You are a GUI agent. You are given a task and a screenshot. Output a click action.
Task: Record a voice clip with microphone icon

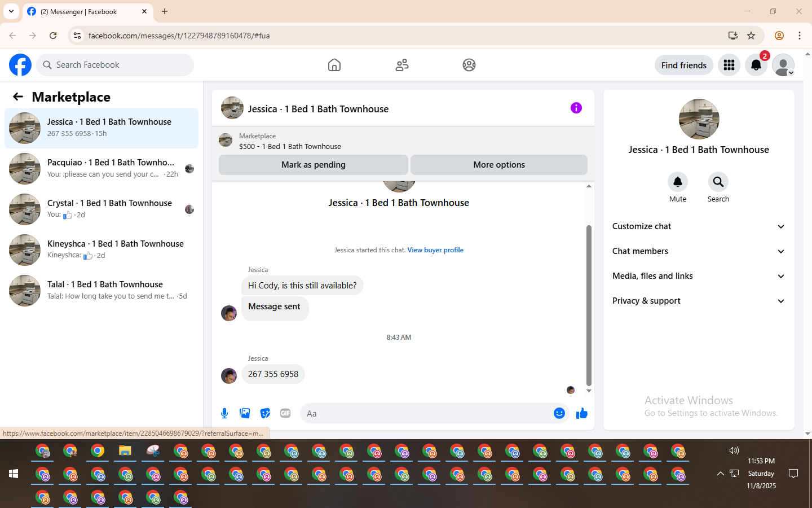[x=224, y=413]
